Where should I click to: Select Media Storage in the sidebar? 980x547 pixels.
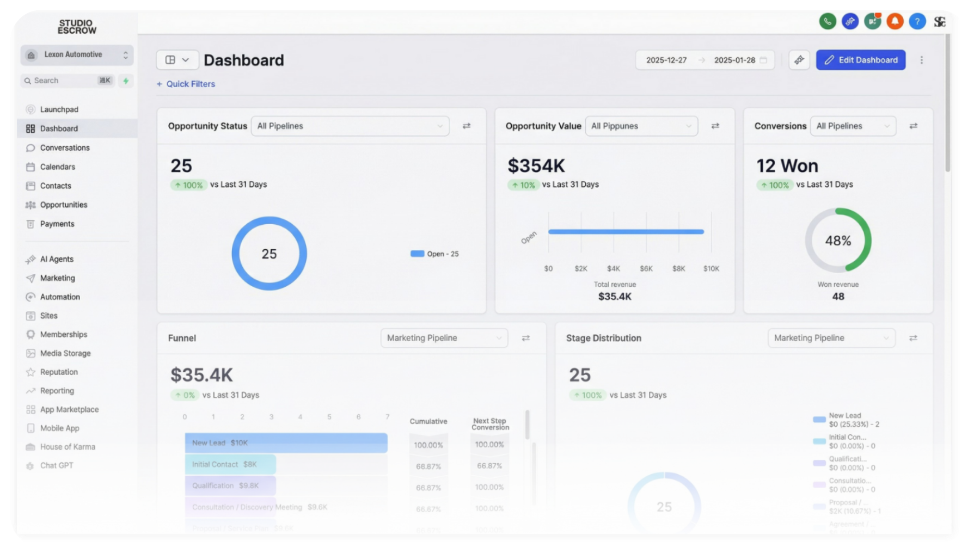click(64, 353)
